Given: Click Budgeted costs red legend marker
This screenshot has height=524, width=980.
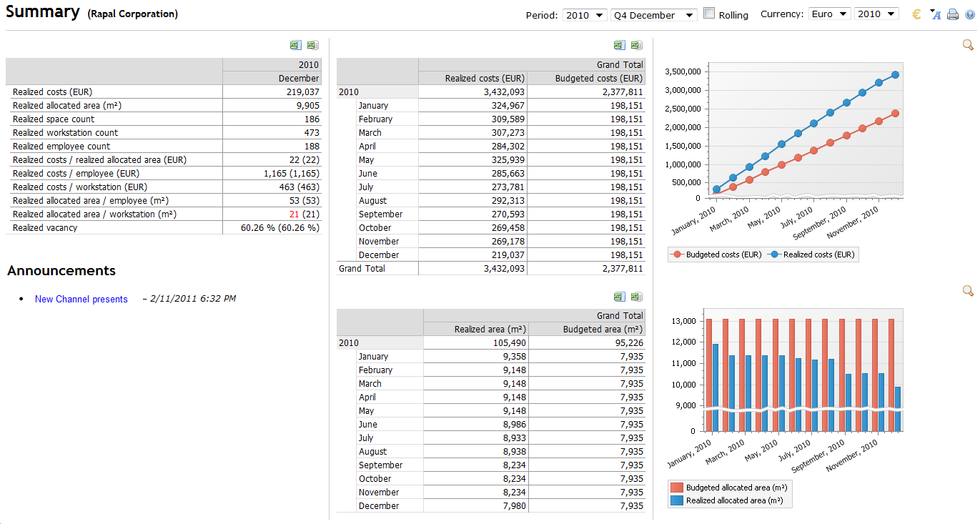Looking at the screenshot, I should point(676,254).
